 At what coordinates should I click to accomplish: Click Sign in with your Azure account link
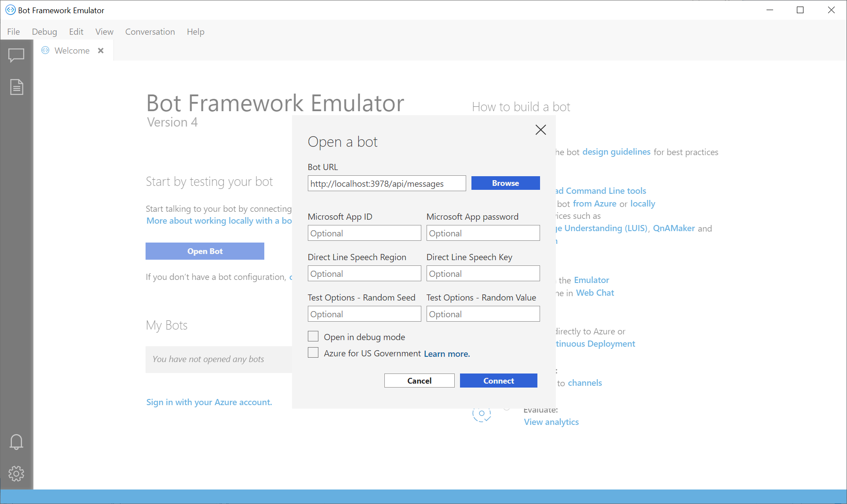tap(209, 402)
